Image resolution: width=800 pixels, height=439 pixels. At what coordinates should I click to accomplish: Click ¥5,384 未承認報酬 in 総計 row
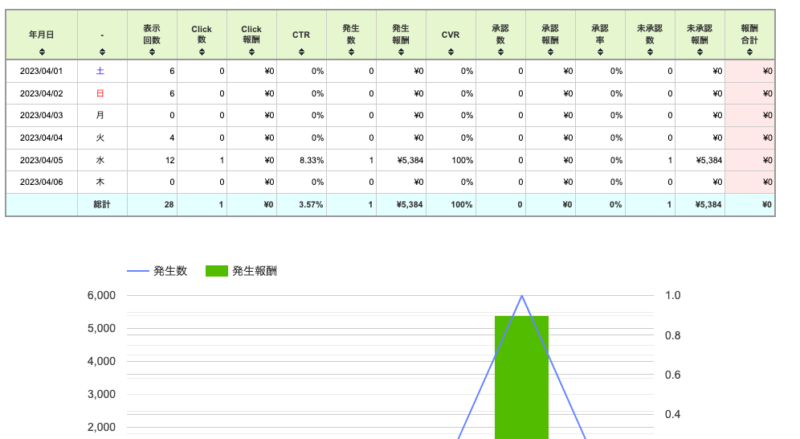pyautogui.click(x=708, y=205)
